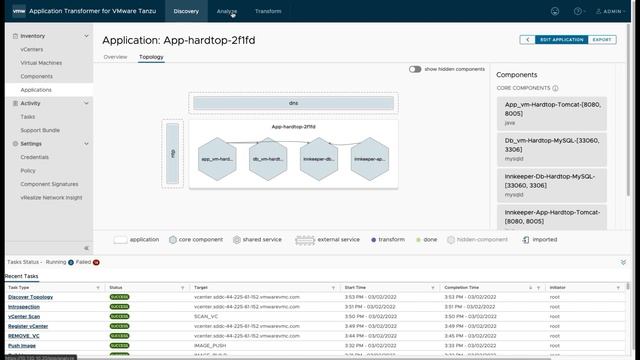Select the innkeeper-ap hexagon node
This screenshot has height=360, width=640.
370,159
